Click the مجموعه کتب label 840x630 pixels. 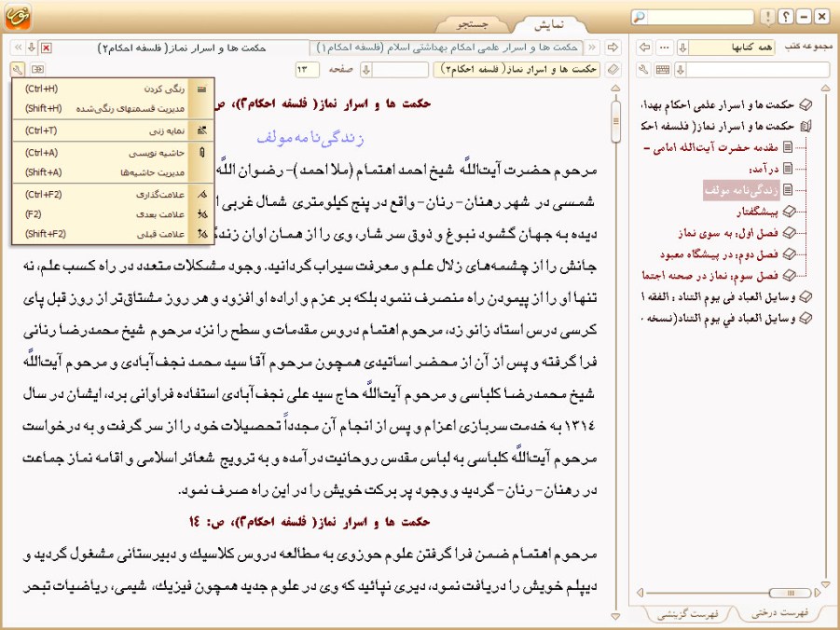point(808,48)
